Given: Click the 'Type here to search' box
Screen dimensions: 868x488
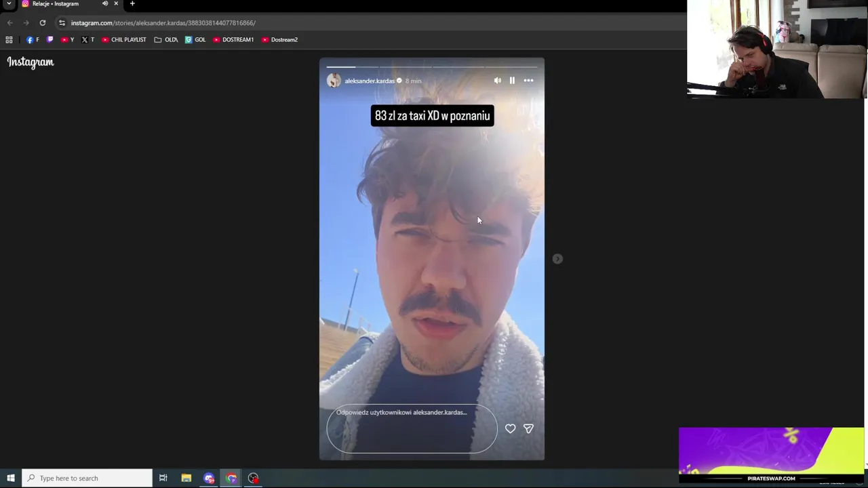Looking at the screenshot, I should coord(87,479).
